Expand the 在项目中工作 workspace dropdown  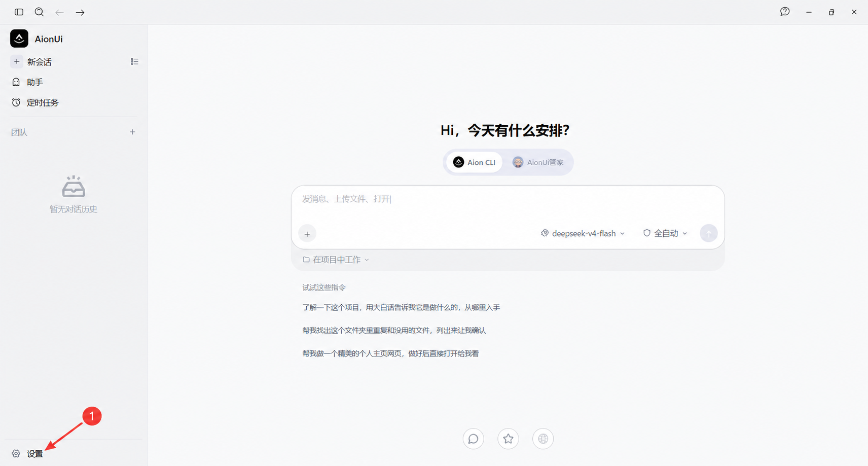[x=336, y=260]
